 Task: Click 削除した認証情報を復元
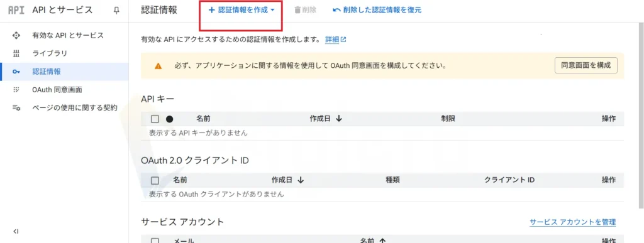click(377, 10)
